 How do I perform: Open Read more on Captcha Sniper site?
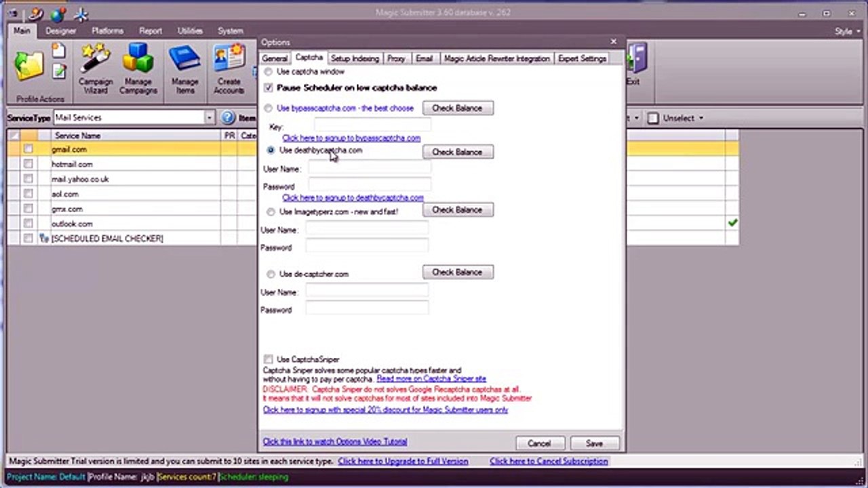[431, 379]
